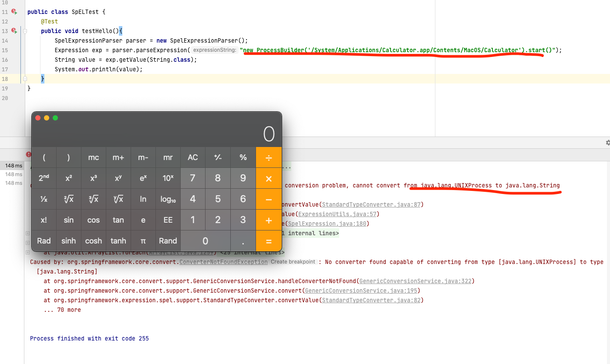Click Calculator multiply key

click(269, 178)
